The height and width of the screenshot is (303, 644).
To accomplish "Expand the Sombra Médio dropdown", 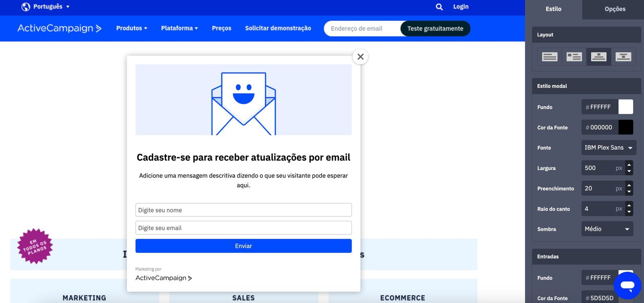I will [607, 229].
